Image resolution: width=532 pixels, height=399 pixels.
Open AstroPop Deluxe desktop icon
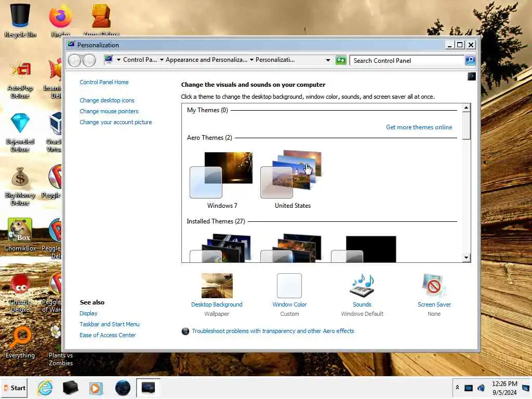pyautogui.click(x=20, y=80)
